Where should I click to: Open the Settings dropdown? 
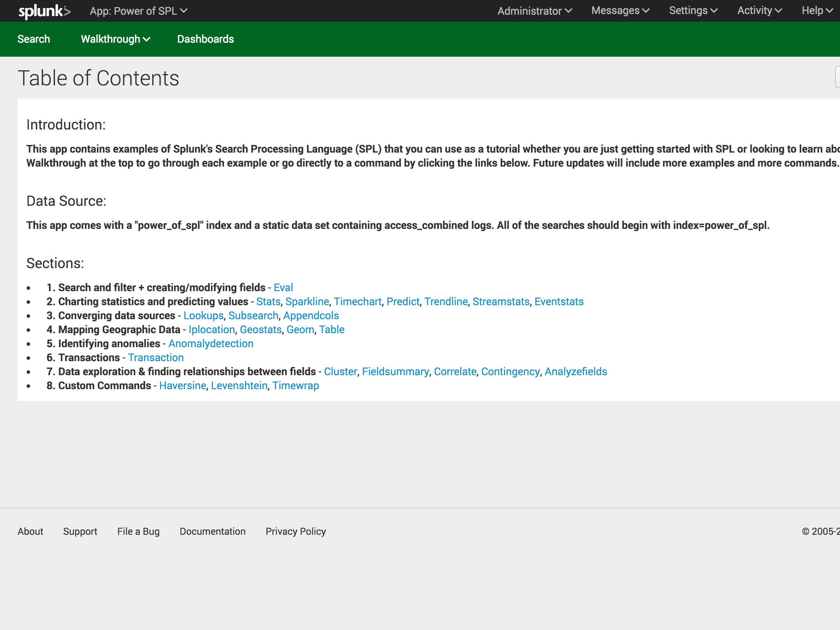pos(693,10)
